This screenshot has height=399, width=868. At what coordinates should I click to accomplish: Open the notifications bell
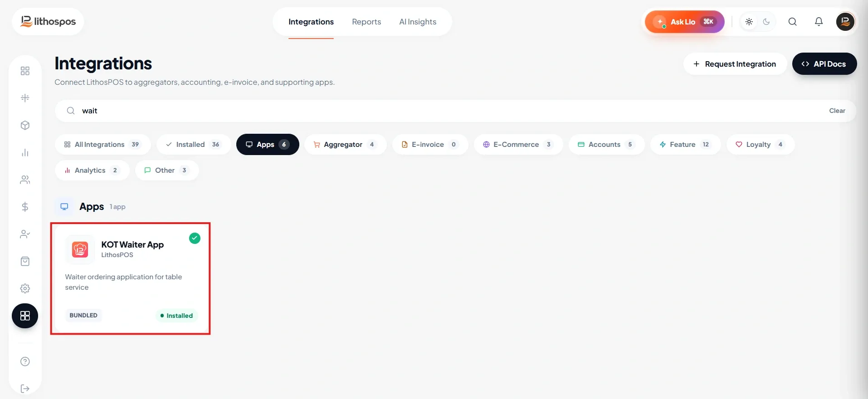click(819, 22)
